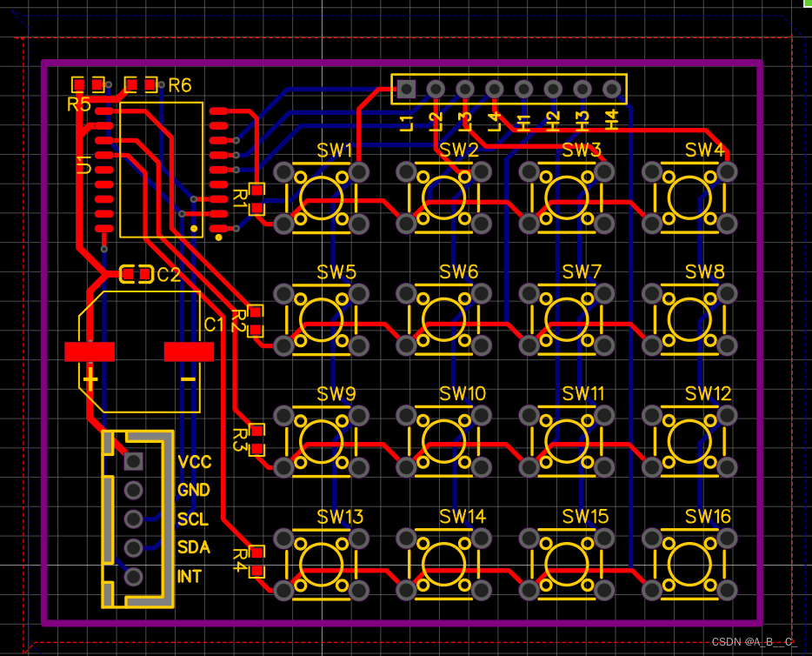Select the INT connector pin pad
Screen dimensions: 812x656
(134, 576)
